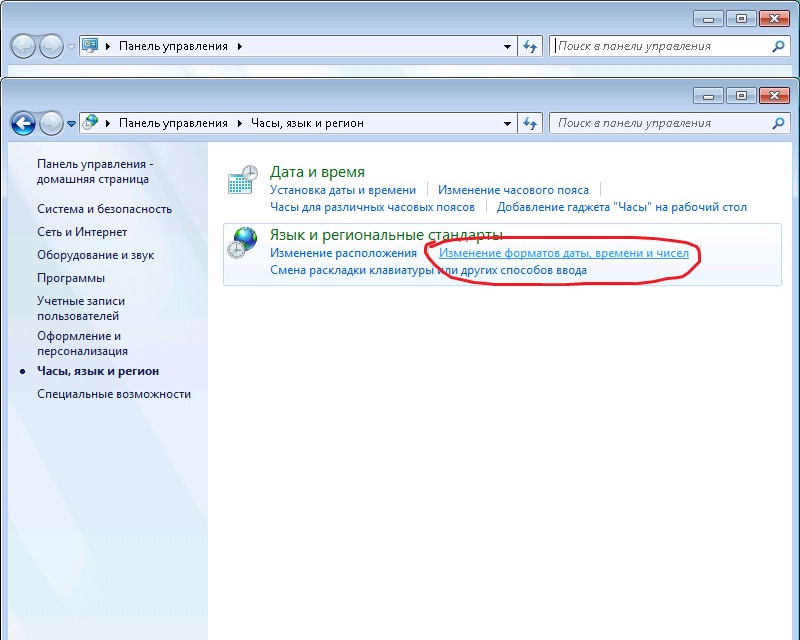Open the 'Дата и время' calendar clock icon
800x640 pixels.
click(x=242, y=180)
